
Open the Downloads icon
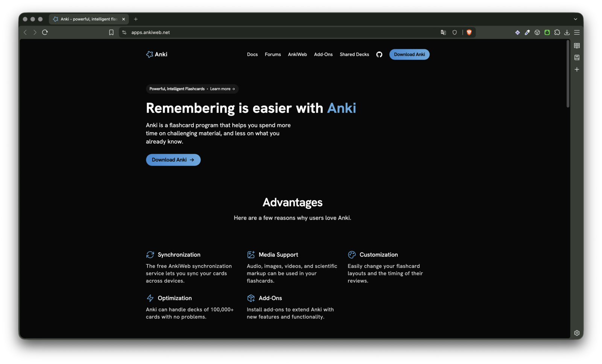pos(567,33)
